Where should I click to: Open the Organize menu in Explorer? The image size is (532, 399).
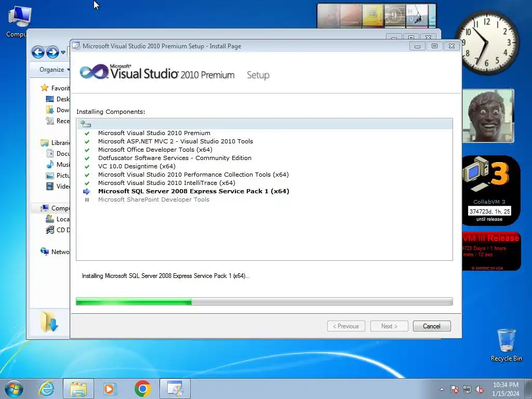pyautogui.click(x=54, y=70)
